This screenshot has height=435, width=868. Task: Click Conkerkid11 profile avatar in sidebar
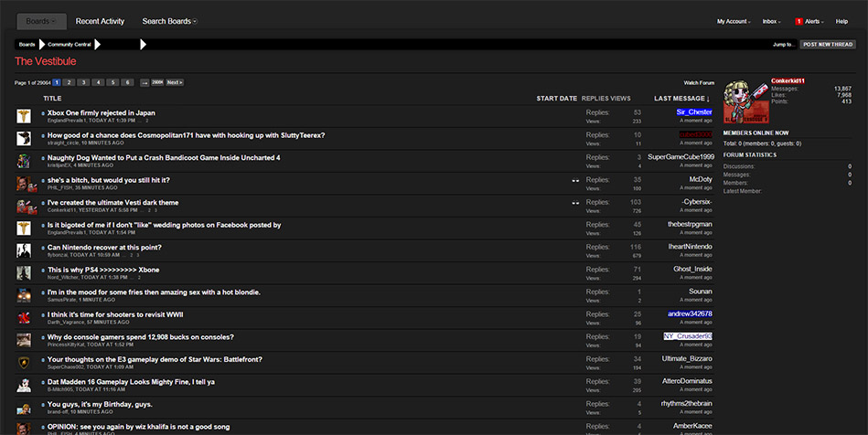point(746,101)
